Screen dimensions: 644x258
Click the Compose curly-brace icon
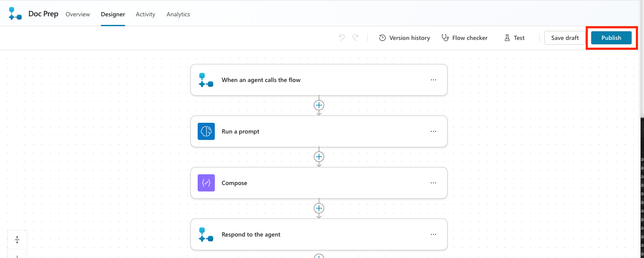206,183
